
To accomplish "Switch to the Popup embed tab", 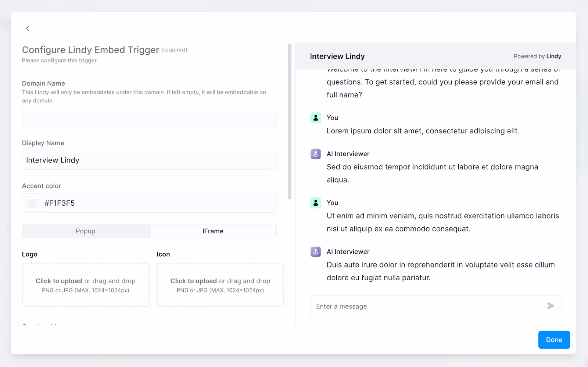I will coord(86,231).
